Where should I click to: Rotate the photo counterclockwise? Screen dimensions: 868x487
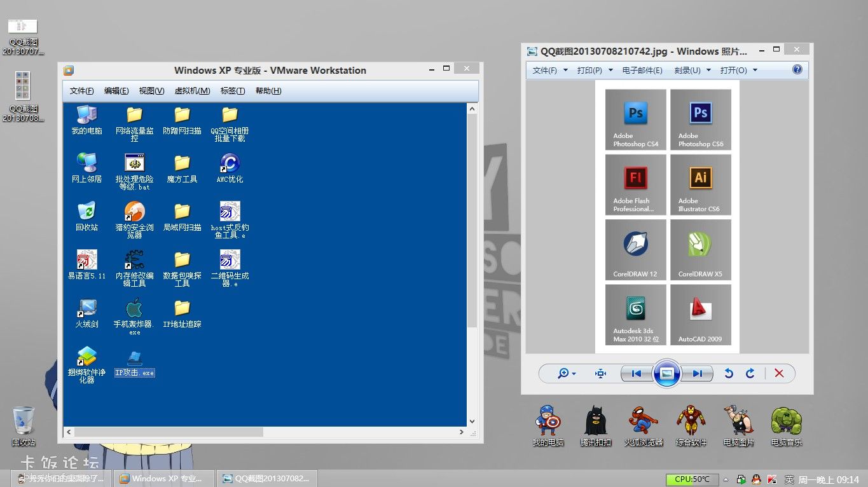[729, 374]
